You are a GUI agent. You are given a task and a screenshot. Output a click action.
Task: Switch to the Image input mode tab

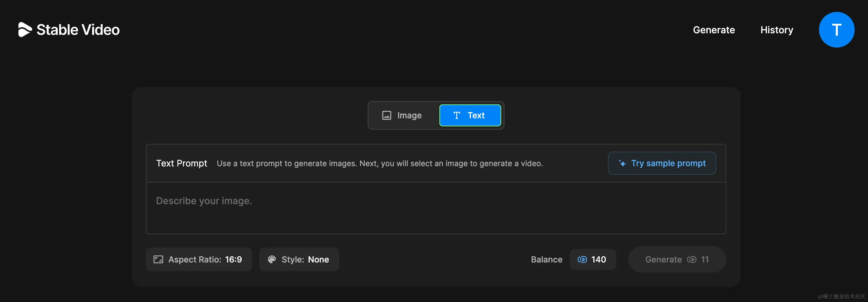[402, 115]
